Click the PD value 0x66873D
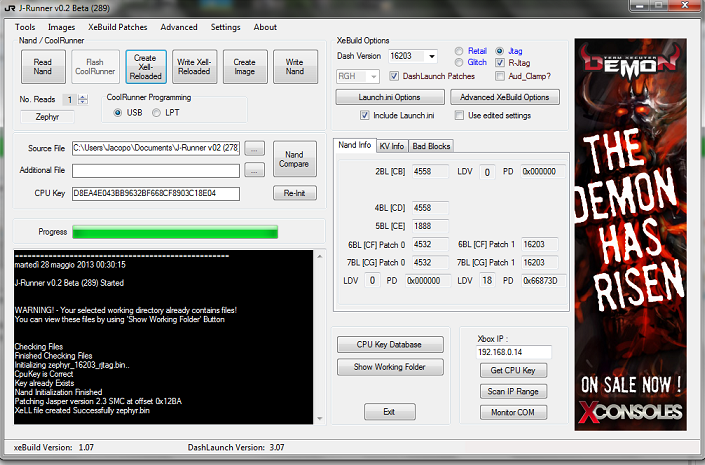This screenshot has width=705, height=465. tap(543, 281)
